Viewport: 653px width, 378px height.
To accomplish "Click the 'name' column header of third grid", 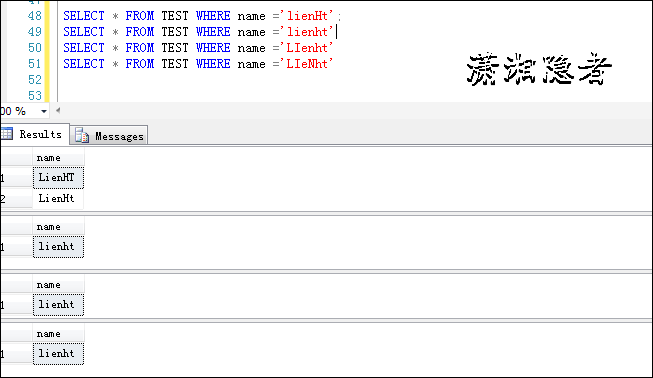I will point(58,285).
